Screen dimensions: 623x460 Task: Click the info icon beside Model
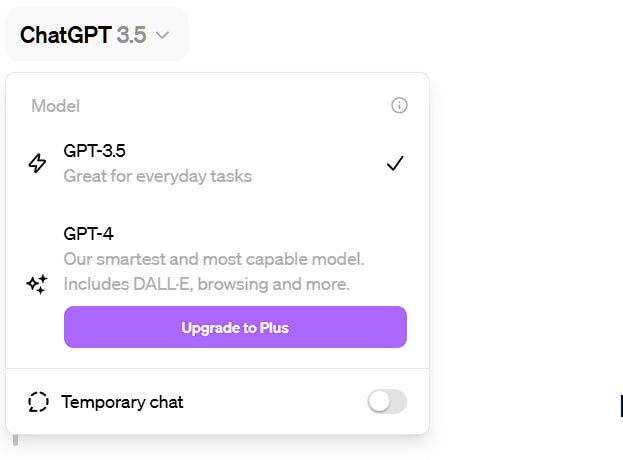point(399,105)
